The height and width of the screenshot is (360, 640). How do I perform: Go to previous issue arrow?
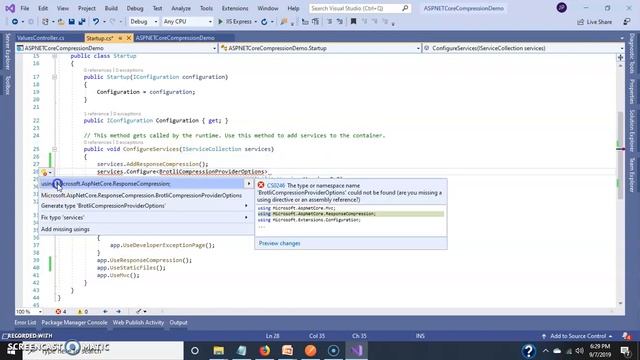coord(105,311)
